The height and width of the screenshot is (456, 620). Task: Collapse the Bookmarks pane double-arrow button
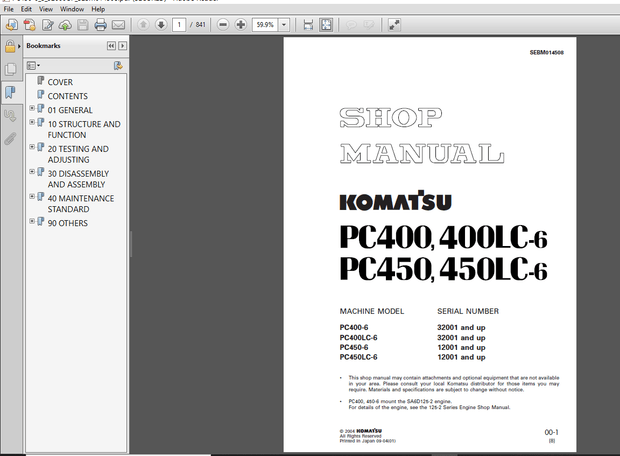pos(111,46)
